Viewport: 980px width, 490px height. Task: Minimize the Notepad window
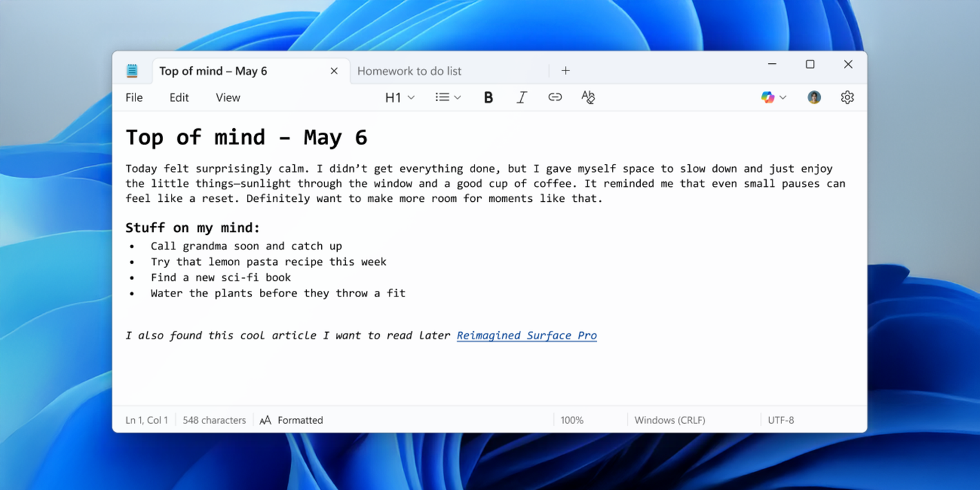click(x=772, y=64)
